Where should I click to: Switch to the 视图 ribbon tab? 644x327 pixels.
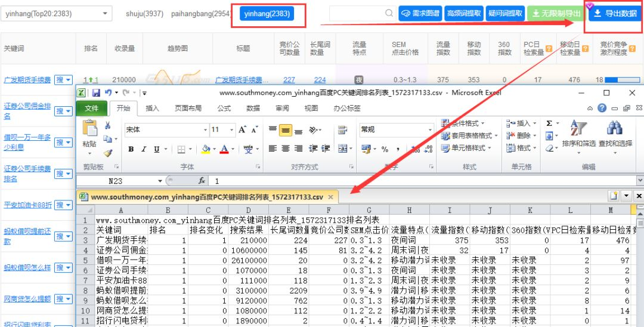(x=311, y=109)
